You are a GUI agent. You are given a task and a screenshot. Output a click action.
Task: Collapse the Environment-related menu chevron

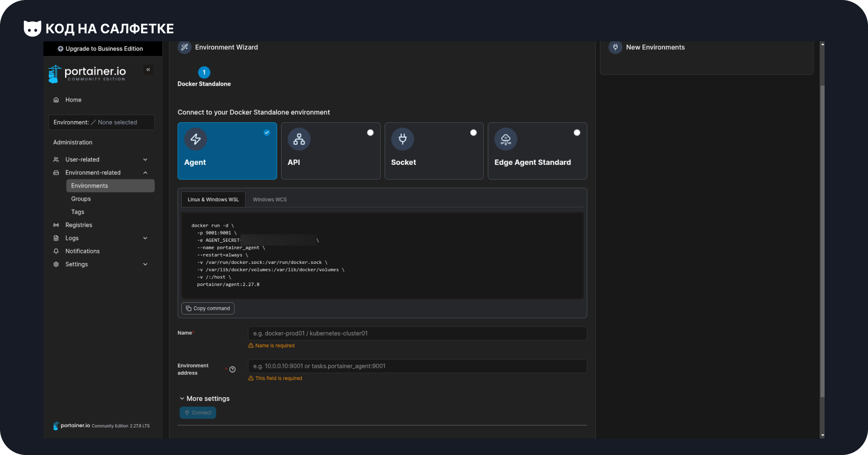(146, 173)
